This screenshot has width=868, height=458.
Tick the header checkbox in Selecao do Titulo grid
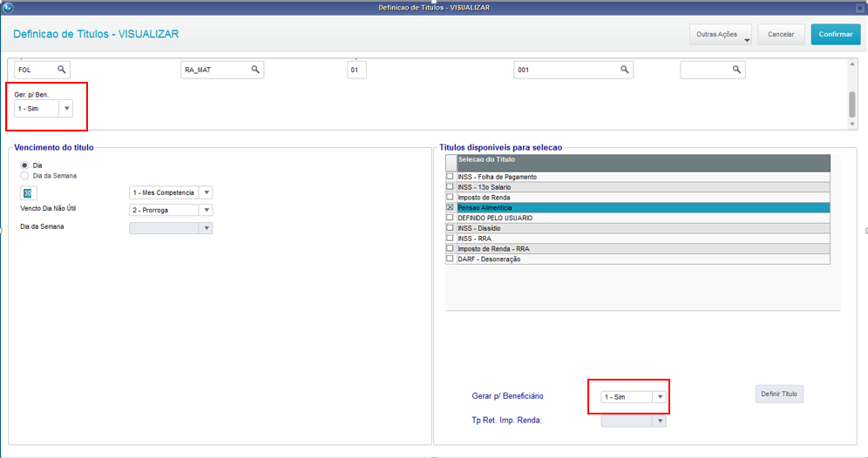(x=451, y=163)
